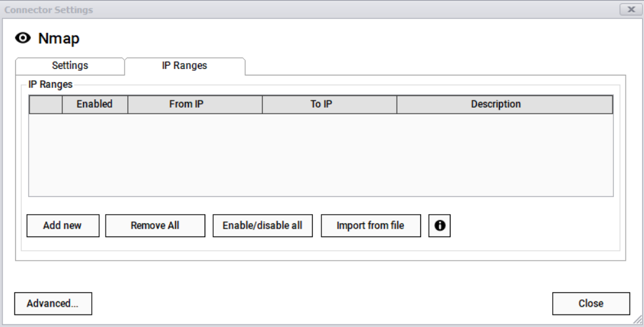Switch to the Settings tab
644x327 pixels.
tap(70, 66)
